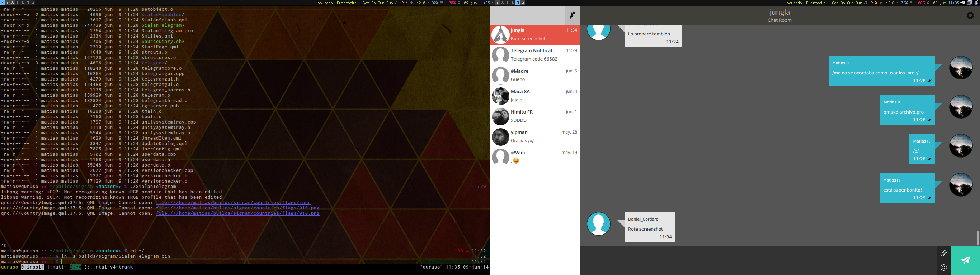Open the emoji smiley picker
This screenshot has width=980, height=275.
pyautogui.click(x=943, y=267)
